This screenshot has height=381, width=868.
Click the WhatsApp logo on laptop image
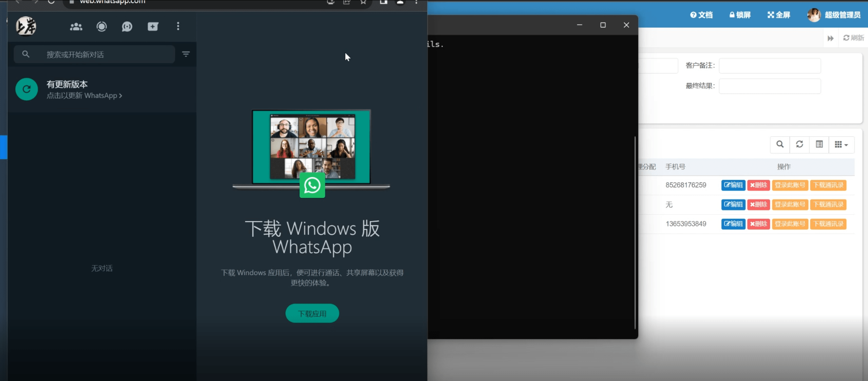pos(312,185)
